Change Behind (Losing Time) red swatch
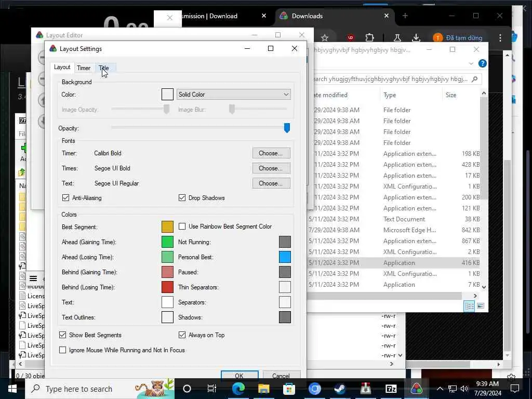 click(167, 287)
